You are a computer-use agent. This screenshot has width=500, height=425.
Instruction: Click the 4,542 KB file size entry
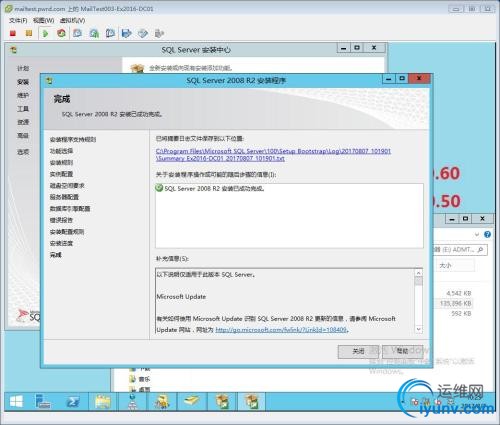(x=459, y=293)
